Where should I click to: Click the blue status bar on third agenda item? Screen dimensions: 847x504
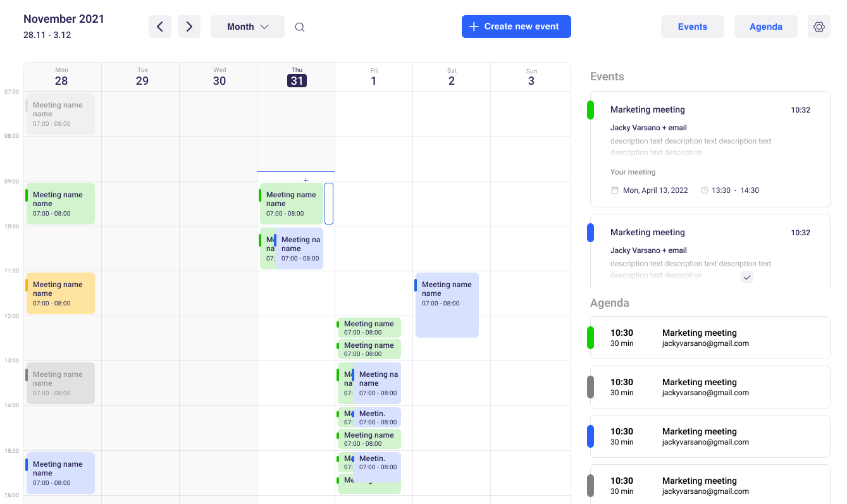click(x=590, y=436)
